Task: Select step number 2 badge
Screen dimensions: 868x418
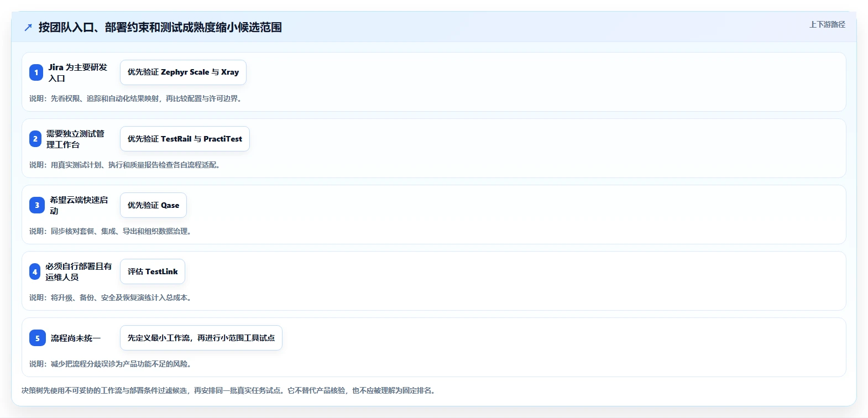Action: pos(35,139)
